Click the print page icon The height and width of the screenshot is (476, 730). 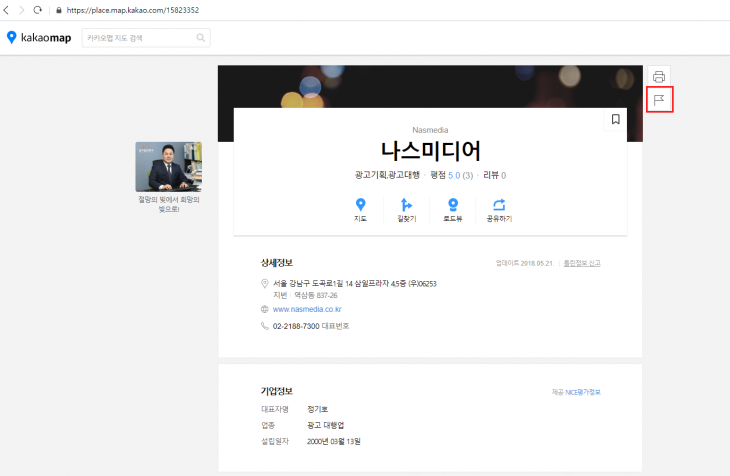coord(659,77)
